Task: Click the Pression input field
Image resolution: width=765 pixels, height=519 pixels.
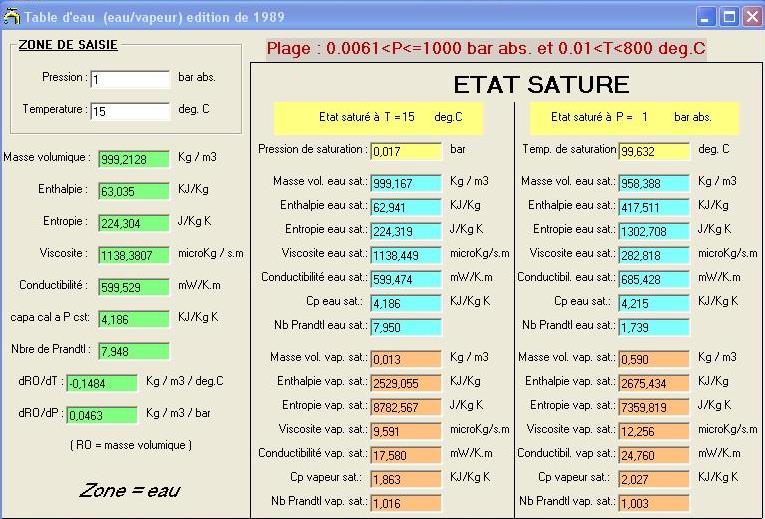Action: tap(130, 79)
